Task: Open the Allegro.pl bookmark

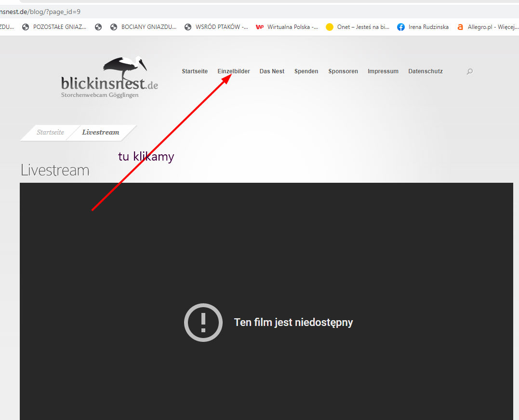Action: (x=488, y=27)
